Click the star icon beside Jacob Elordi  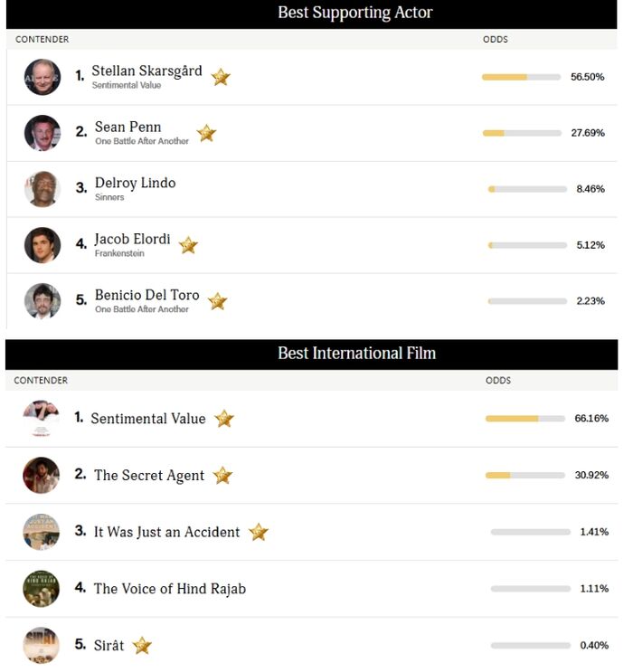click(x=188, y=245)
